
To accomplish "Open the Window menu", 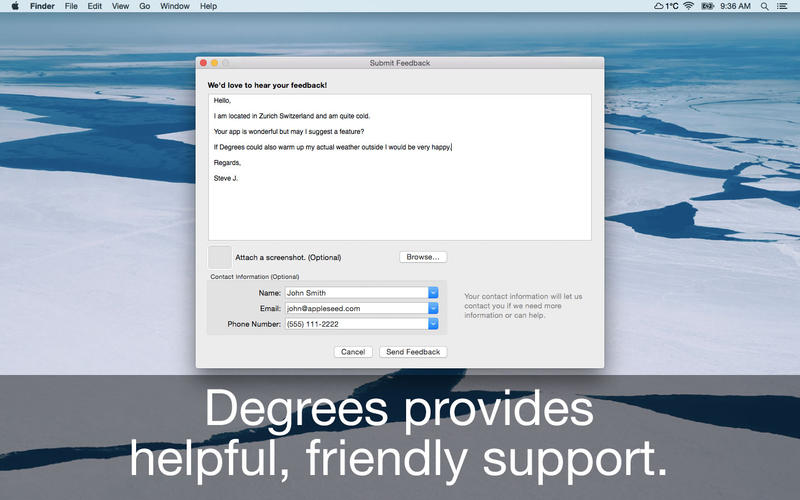I will coord(175,6).
